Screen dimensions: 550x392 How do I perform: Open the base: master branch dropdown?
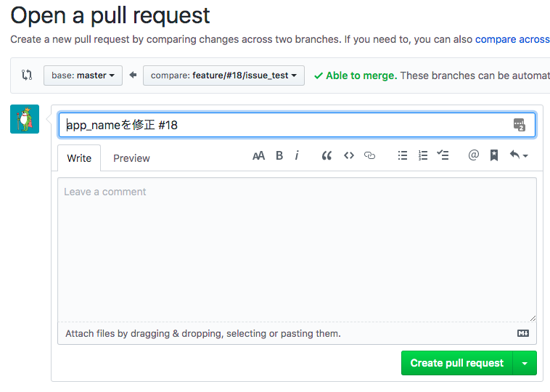[x=83, y=75]
